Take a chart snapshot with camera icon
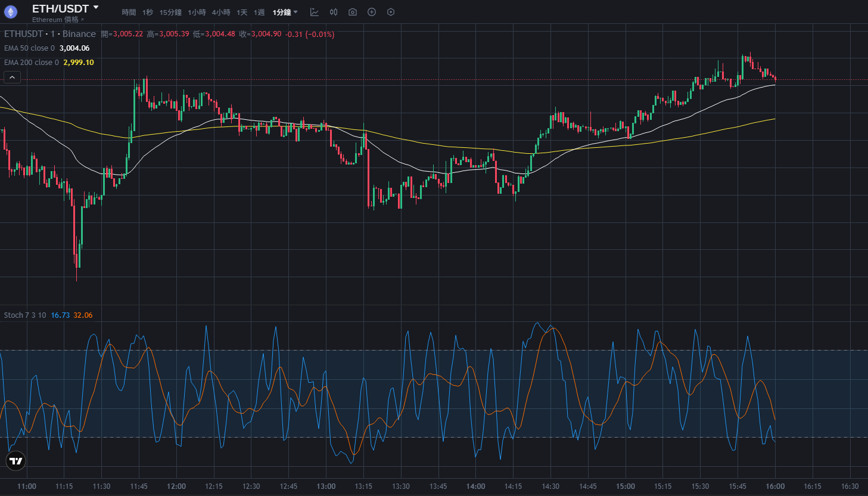868x496 pixels. pos(353,12)
